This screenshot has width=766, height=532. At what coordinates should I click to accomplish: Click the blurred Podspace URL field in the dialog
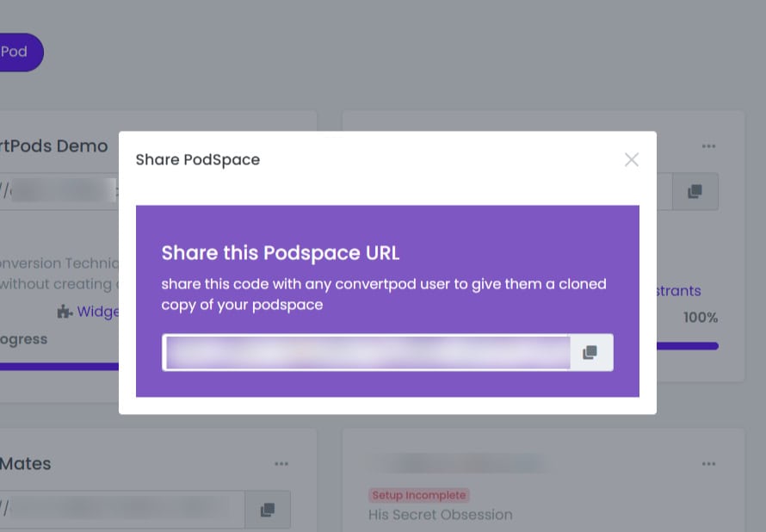tap(366, 352)
